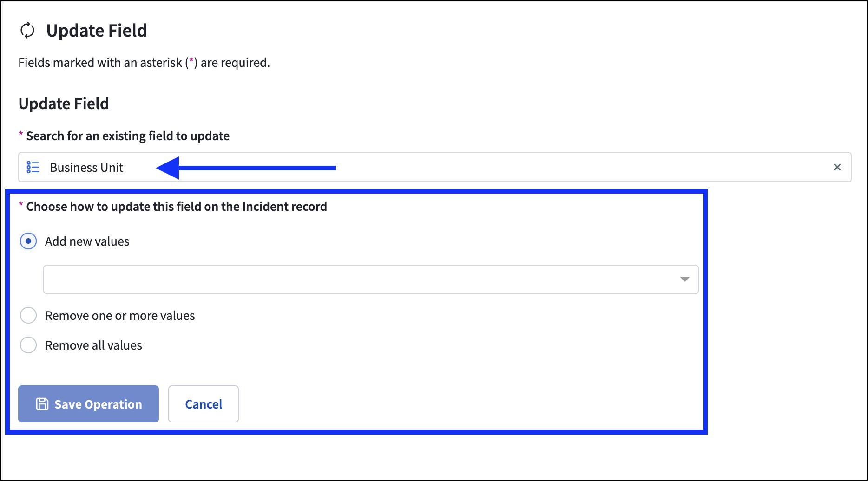Expand the values dropdown via its arrow
868x481 pixels.
click(684, 279)
